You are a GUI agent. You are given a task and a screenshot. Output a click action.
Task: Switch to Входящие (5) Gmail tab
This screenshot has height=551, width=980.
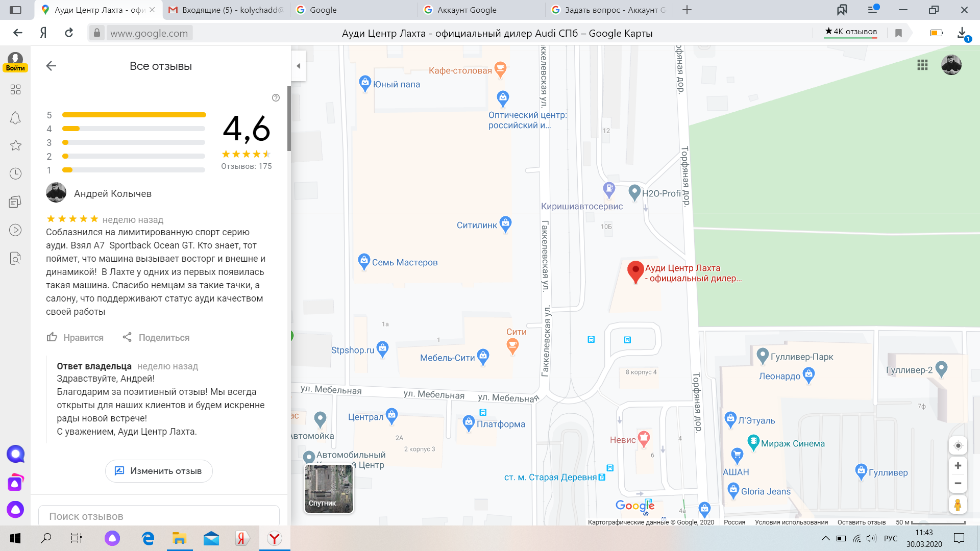click(226, 10)
